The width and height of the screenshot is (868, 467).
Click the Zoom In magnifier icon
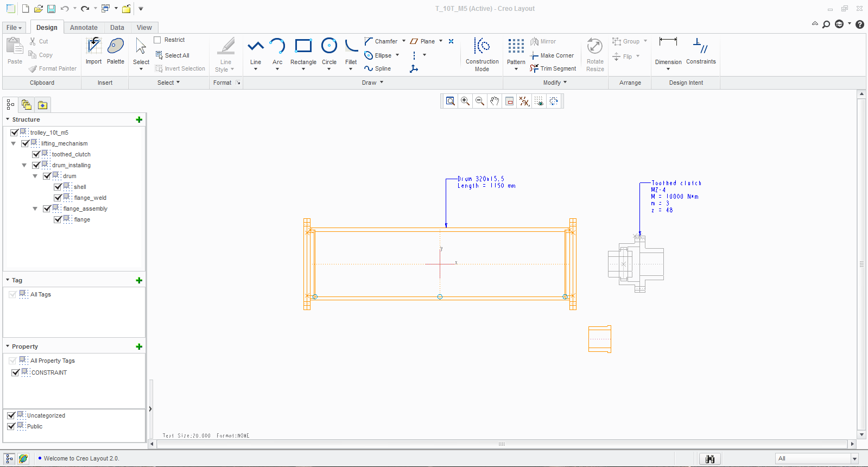pos(465,101)
